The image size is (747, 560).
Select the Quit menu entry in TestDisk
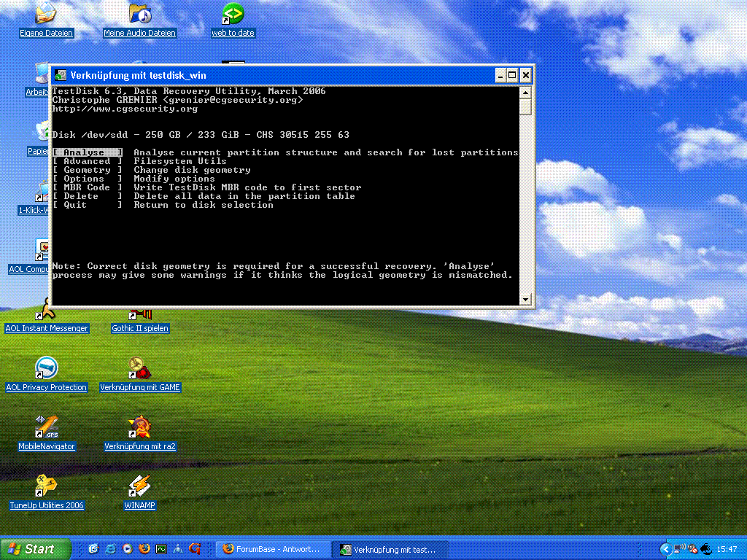click(x=88, y=205)
